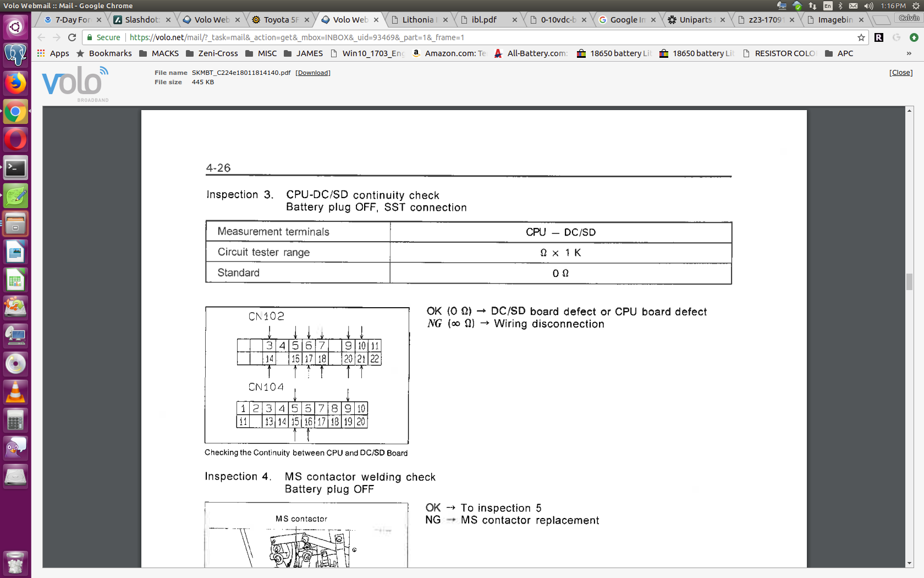Image resolution: width=924 pixels, height=578 pixels.
Task: Click the PDF scrollbar up arrow
Action: click(x=910, y=111)
